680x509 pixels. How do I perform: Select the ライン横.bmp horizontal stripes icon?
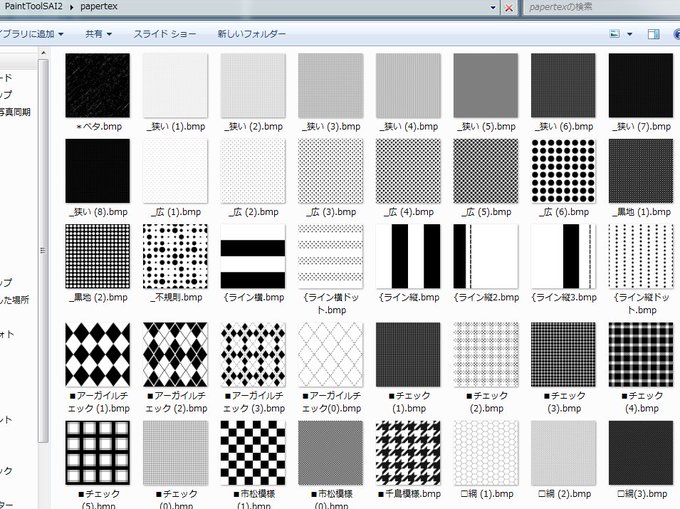tap(253, 256)
